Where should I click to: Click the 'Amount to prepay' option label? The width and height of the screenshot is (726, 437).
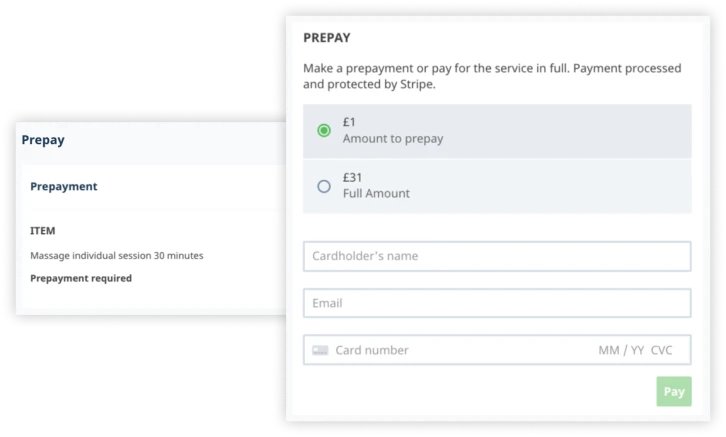pyautogui.click(x=393, y=139)
